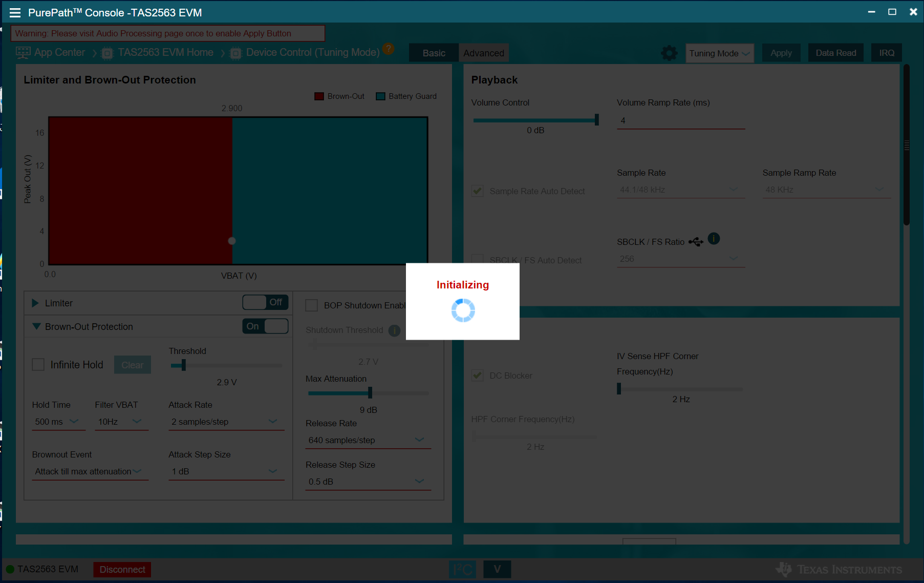Click the vertical scrollbar on right
The height and width of the screenshot is (583, 924).
[x=907, y=145]
